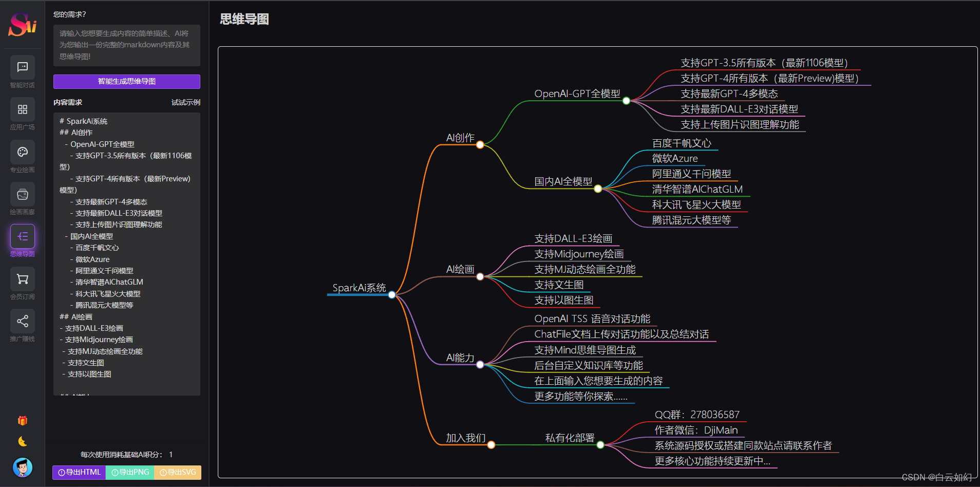Open the 绘画画廊 gallery icon
980x487 pixels.
coord(23,194)
